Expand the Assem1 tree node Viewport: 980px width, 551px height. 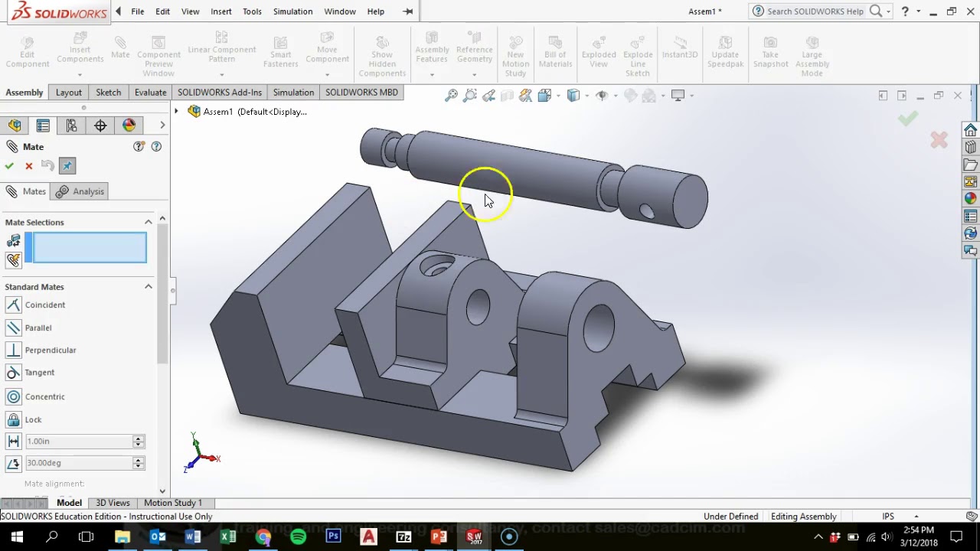point(176,112)
